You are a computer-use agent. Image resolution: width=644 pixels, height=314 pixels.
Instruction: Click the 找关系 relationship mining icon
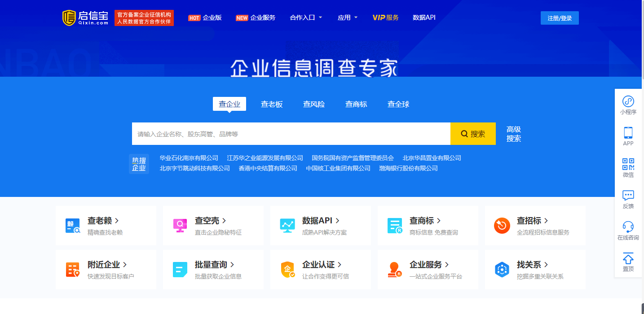tap(502, 270)
